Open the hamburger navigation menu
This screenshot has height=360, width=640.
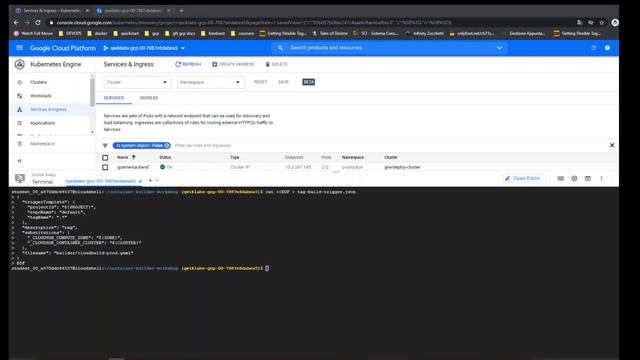click(x=19, y=48)
